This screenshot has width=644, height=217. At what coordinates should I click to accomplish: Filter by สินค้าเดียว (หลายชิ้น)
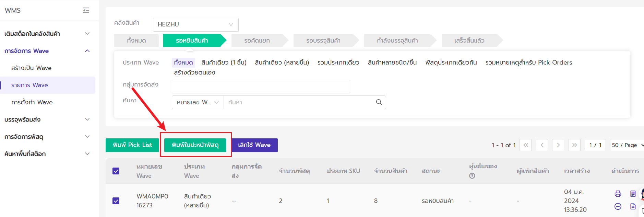click(x=282, y=62)
